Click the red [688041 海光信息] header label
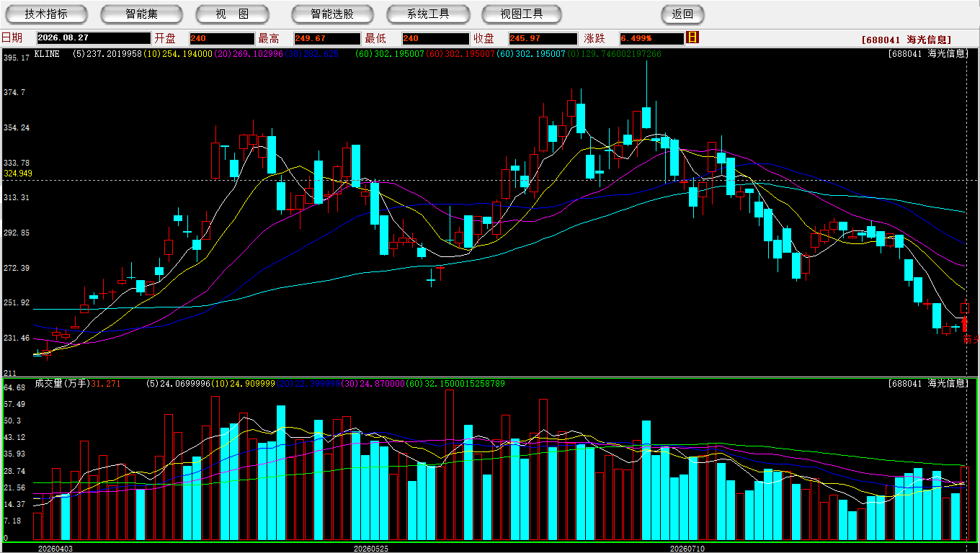 [x=906, y=40]
